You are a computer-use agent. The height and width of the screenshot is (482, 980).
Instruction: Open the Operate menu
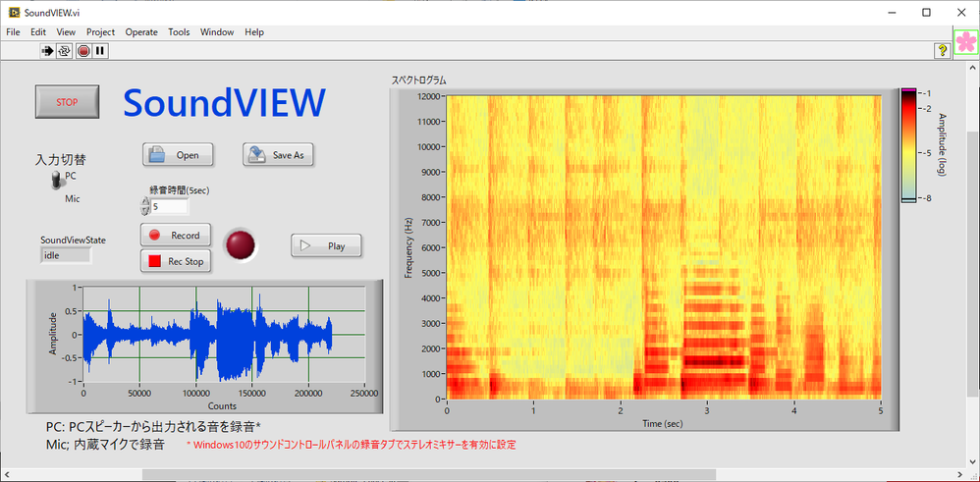coord(141,31)
